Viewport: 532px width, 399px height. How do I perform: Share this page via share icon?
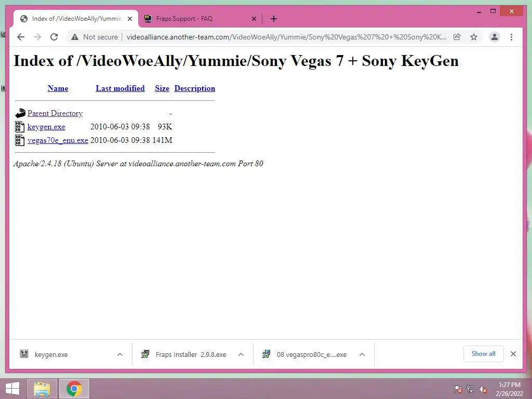[457, 37]
